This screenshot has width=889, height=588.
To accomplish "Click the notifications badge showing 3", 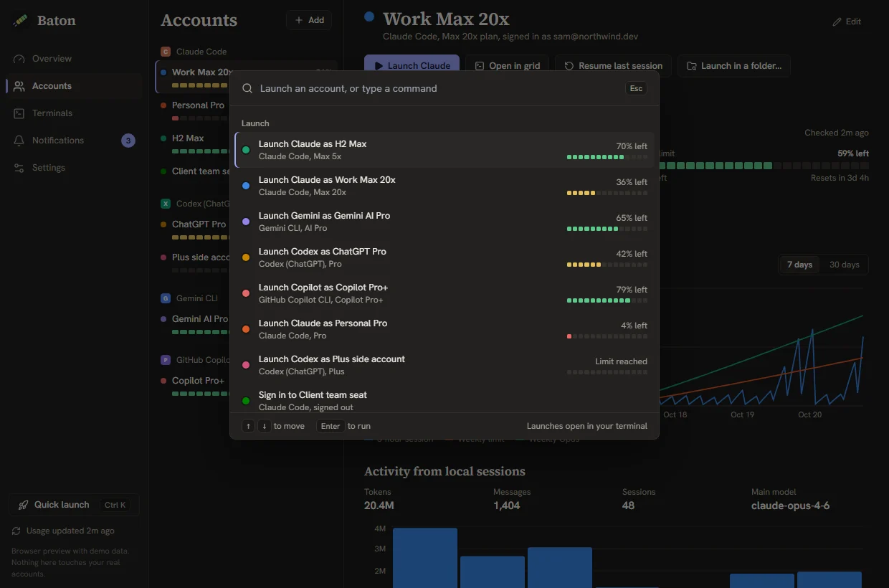I will click(128, 141).
